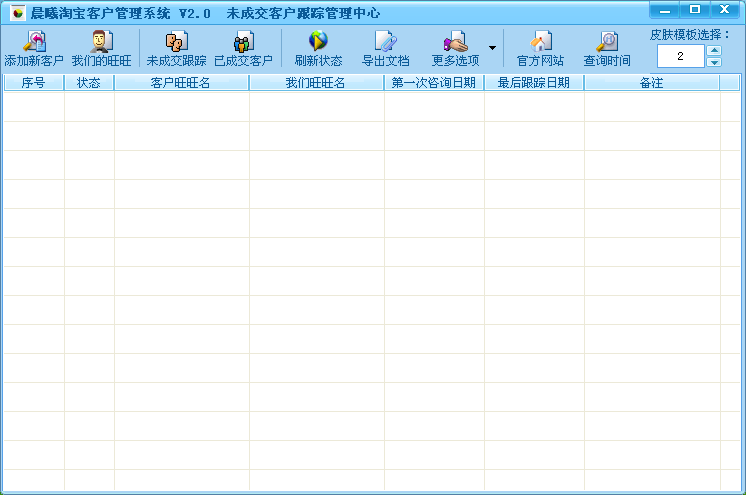The width and height of the screenshot is (746, 495).
Task: Click the 查询时间 magnifier icon
Action: pyautogui.click(x=607, y=41)
